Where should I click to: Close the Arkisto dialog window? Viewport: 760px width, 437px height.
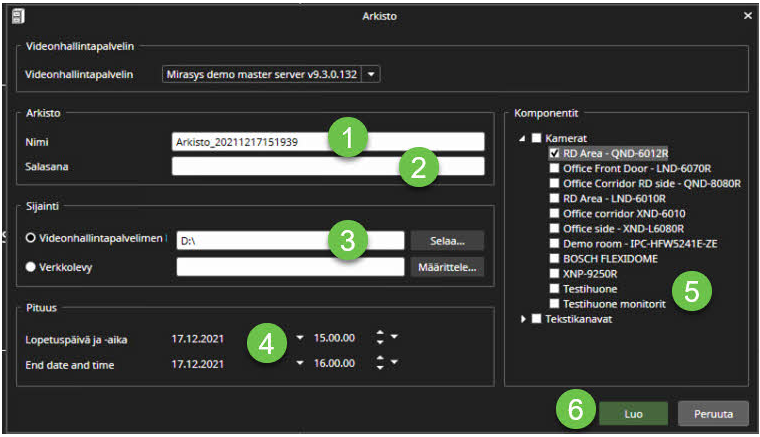click(x=747, y=15)
